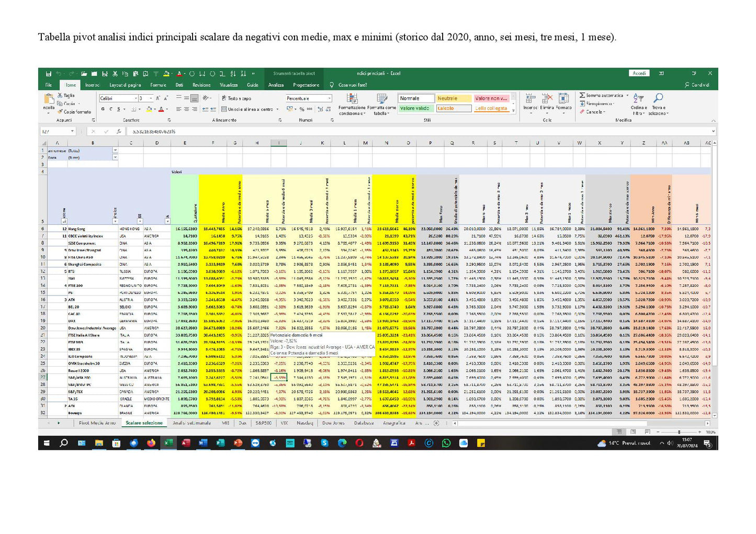
Task: Click the horizontal scrollbar of the sheet
Action: point(581,423)
